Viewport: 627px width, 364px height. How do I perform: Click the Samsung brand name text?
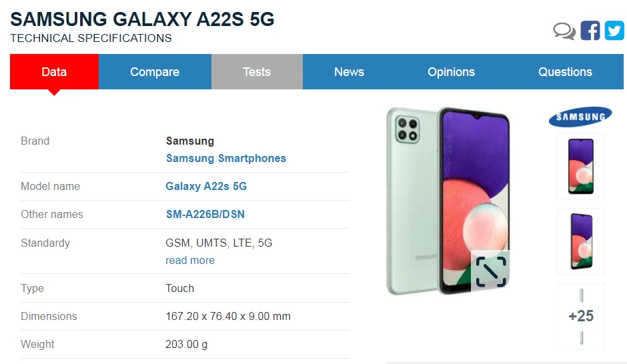(190, 141)
